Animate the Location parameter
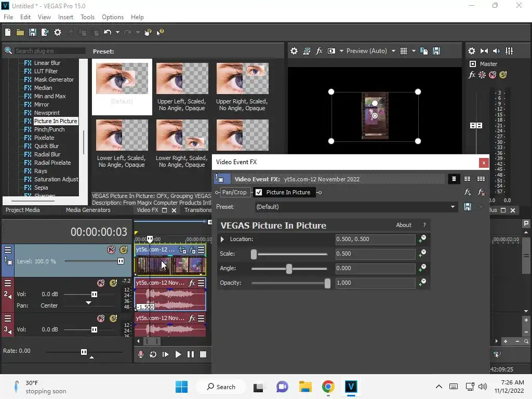Viewport: 532px width, 399px height. 422,239
